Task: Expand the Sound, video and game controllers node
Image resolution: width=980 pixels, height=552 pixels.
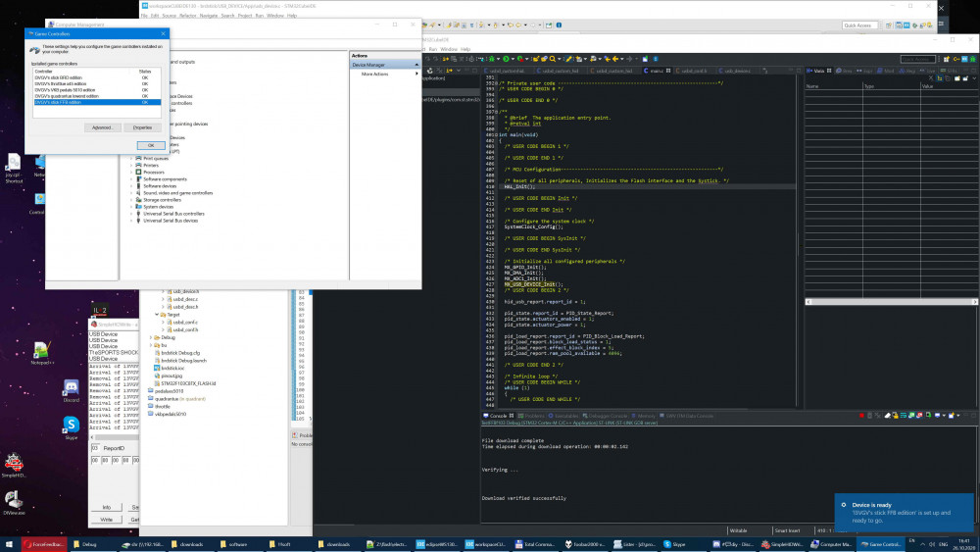Action: [x=131, y=193]
